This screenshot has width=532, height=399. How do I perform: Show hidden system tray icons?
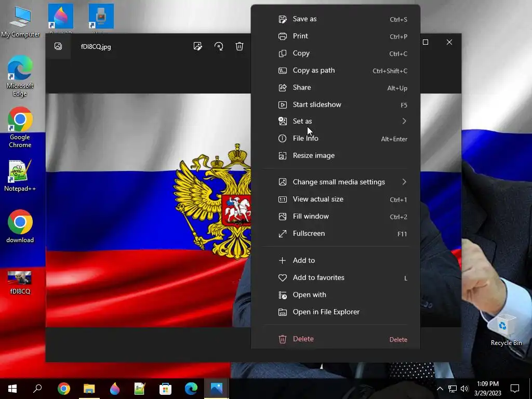tap(440, 389)
